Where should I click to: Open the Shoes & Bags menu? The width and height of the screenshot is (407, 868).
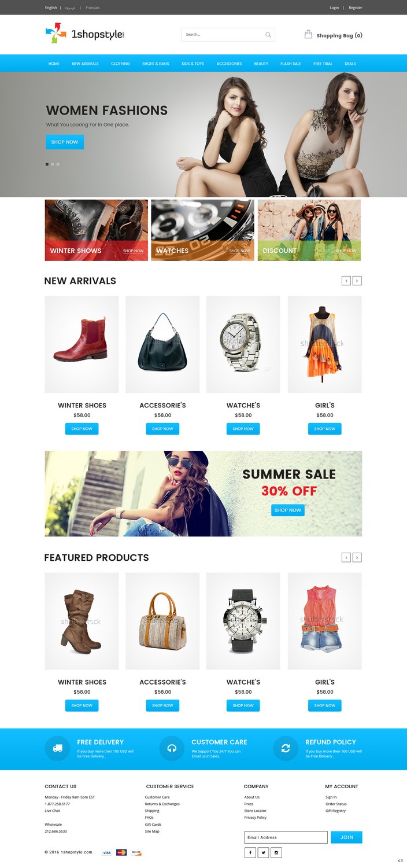pos(156,64)
